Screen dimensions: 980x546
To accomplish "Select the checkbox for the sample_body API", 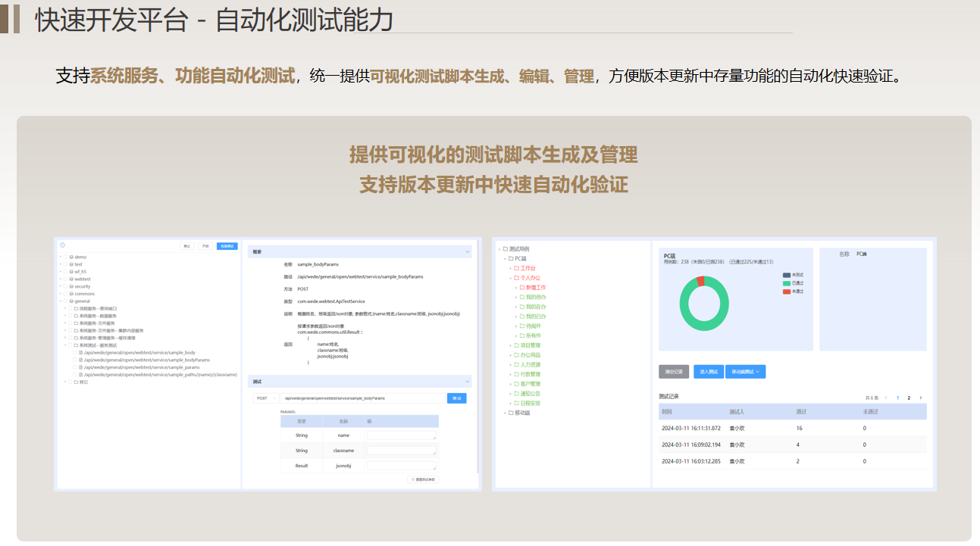I will [x=75, y=353].
